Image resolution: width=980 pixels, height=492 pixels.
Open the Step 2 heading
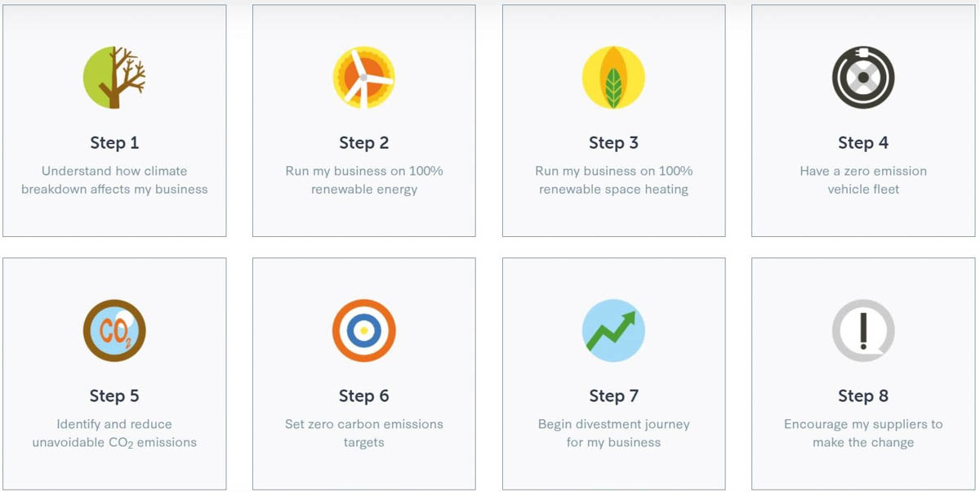point(364,143)
